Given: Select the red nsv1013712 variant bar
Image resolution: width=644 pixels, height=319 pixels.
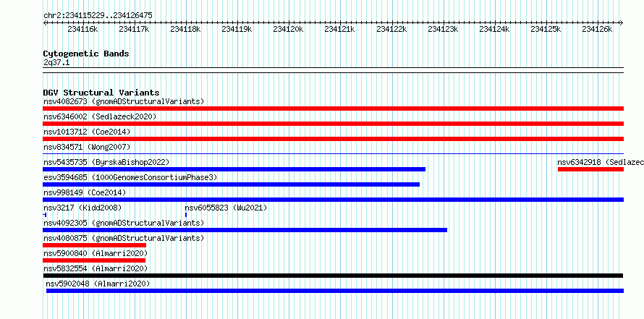Looking at the screenshot, I should 333,139.
